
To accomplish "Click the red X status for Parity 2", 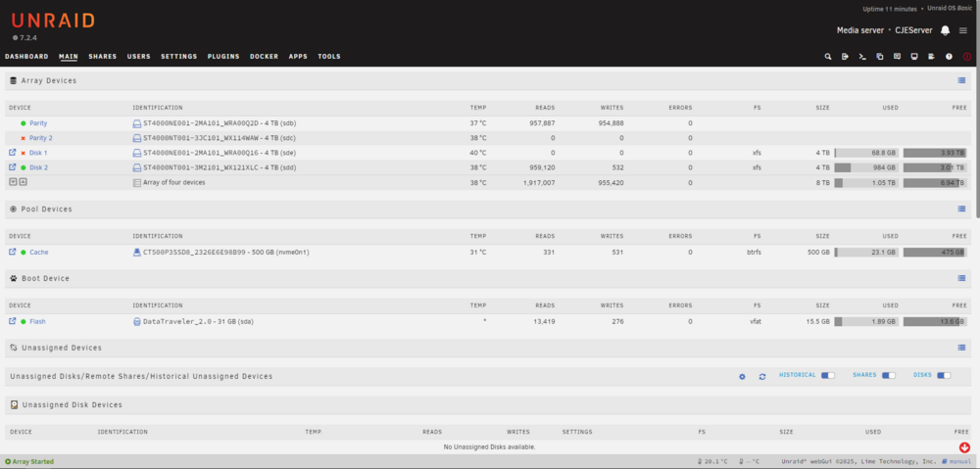I will 24,138.
